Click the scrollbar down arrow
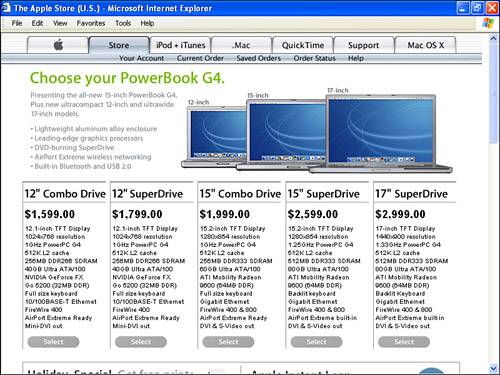The width and height of the screenshot is (500, 375). click(x=493, y=368)
